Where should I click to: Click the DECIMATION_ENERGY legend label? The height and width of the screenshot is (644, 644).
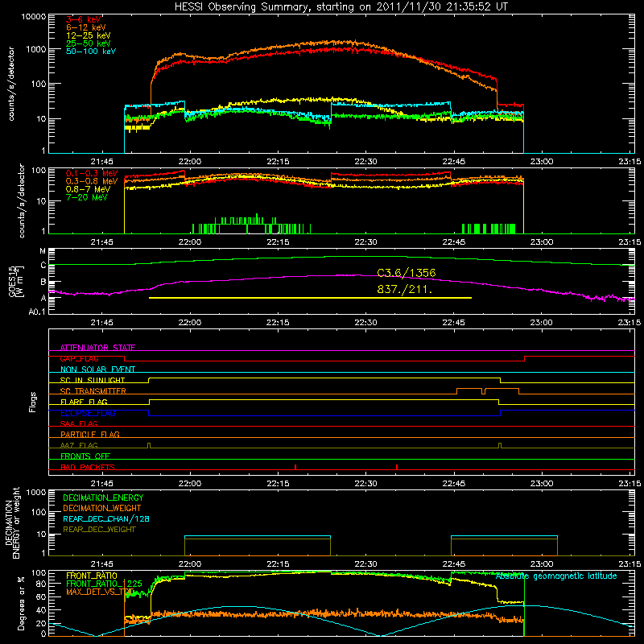[x=103, y=497]
